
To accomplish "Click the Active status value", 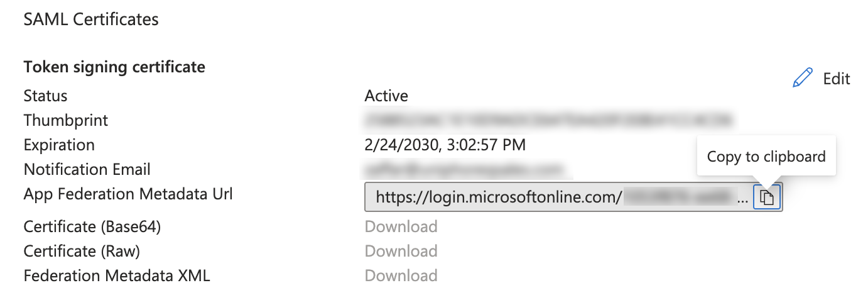I will (x=386, y=96).
